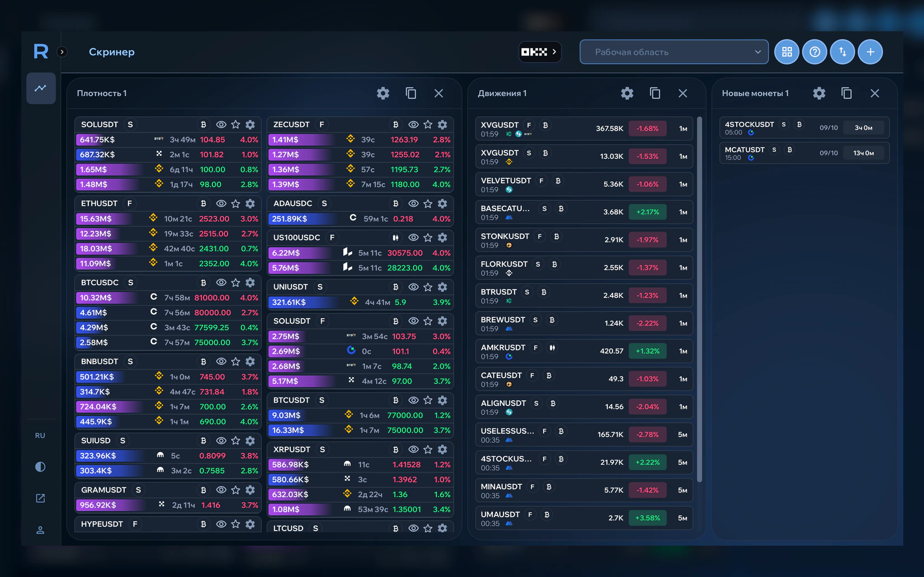This screenshot has width=924, height=577.
Task: Click the -2.78% badge on USELESSUS... row
Action: click(x=647, y=434)
